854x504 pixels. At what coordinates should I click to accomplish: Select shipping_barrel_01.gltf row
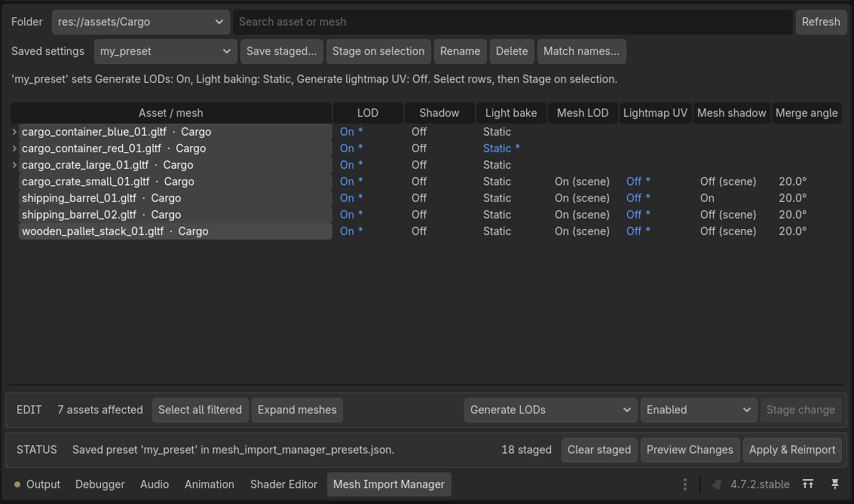coord(176,198)
